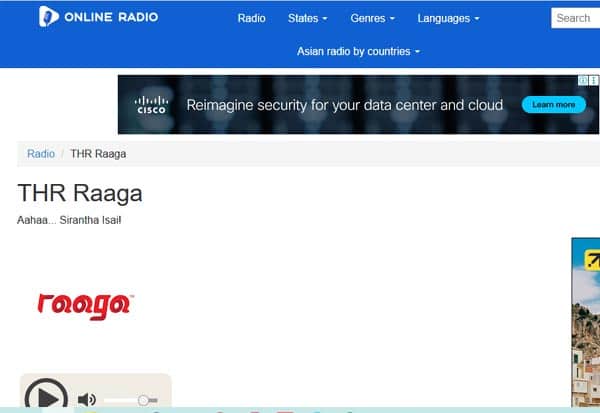
Task: Click the ad info icon
Action: (x=583, y=80)
